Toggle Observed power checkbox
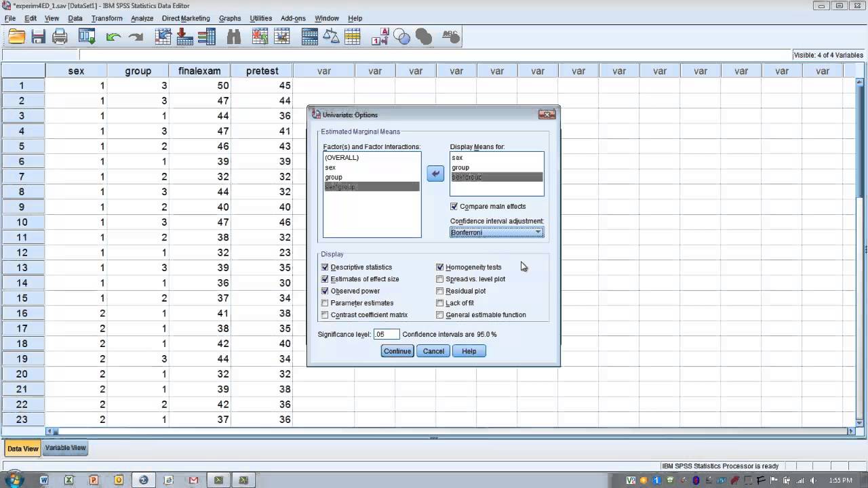The height and width of the screenshot is (488, 868). point(325,291)
